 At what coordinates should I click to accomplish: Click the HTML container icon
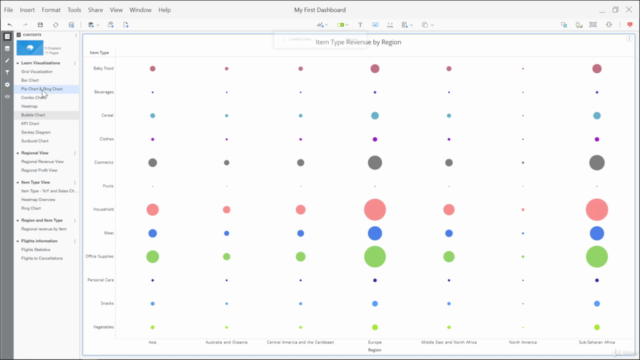[x=390, y=25]
